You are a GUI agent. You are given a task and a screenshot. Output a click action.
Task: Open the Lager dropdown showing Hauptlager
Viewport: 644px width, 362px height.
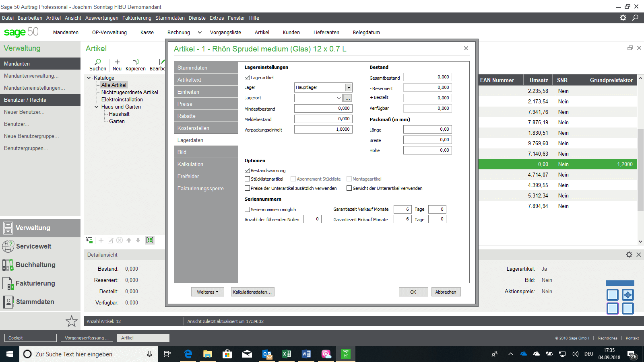point(348,87)
